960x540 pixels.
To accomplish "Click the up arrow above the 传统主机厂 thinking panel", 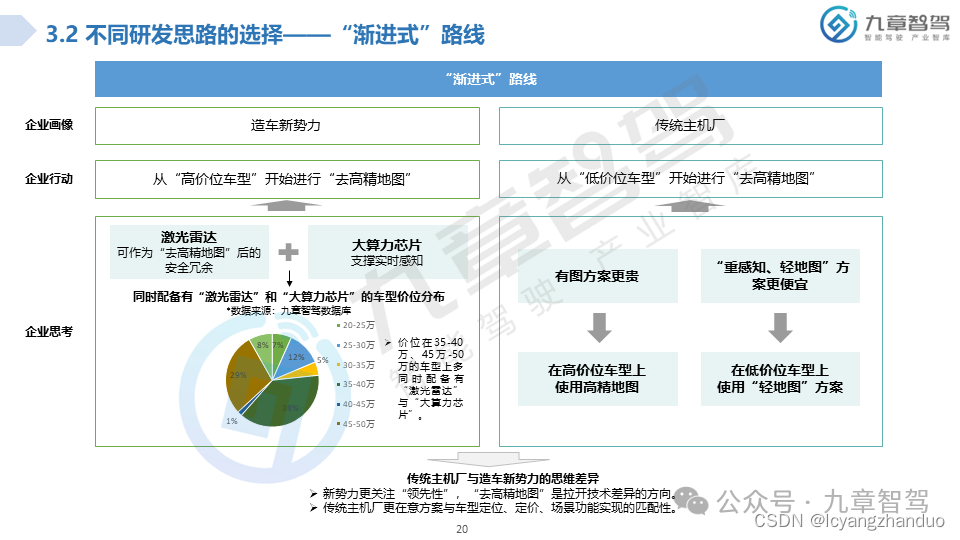I will coord(690,206).
